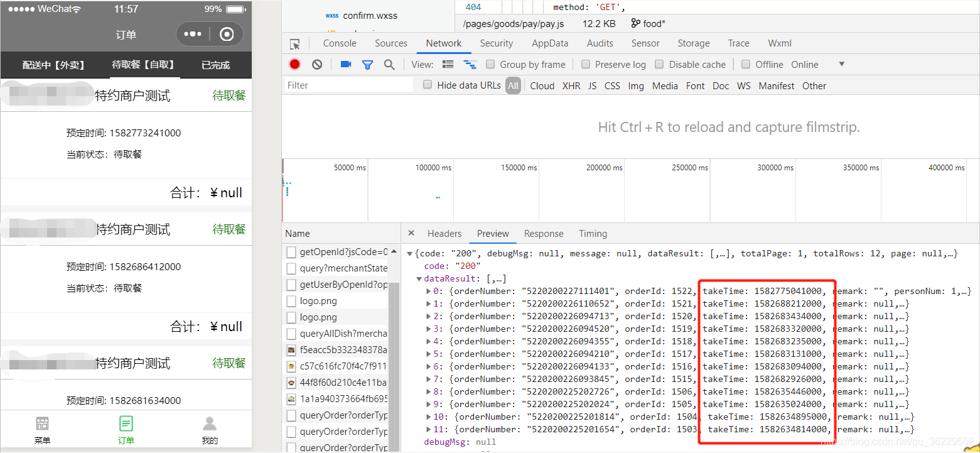Click the food* git branch indicator
Screen dimensions: 980x453
tap(648, 23)
